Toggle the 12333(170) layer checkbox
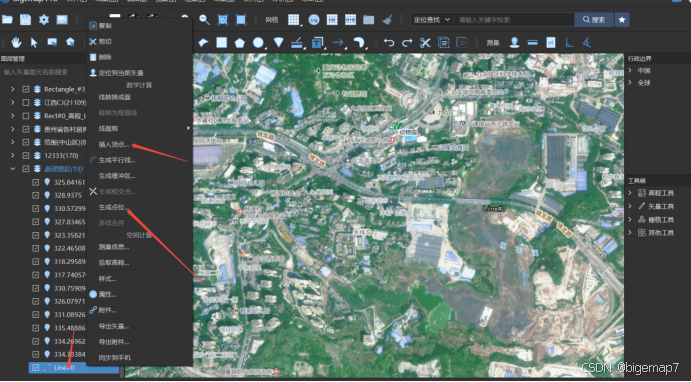The height and width of the screenshot is (382, 691). [26, 156]
